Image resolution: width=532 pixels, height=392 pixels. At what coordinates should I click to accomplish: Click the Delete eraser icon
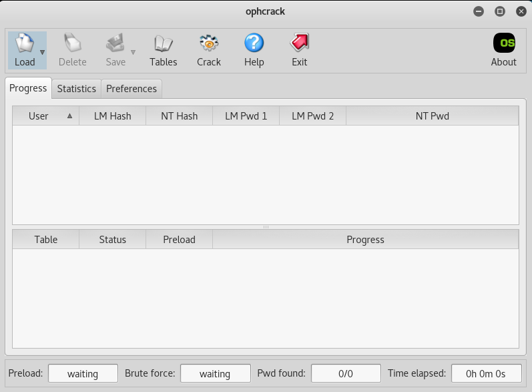pos(72,43)
